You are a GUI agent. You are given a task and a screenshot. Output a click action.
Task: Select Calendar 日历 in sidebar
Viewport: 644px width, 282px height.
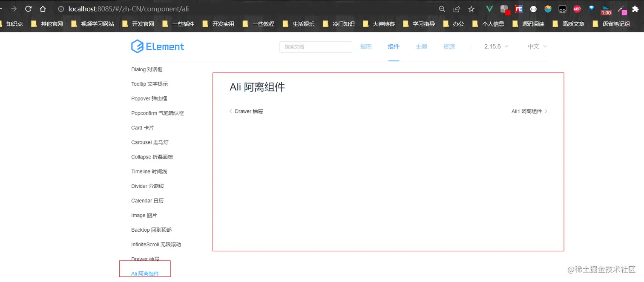pyautogui.click(x=147, y=201)
